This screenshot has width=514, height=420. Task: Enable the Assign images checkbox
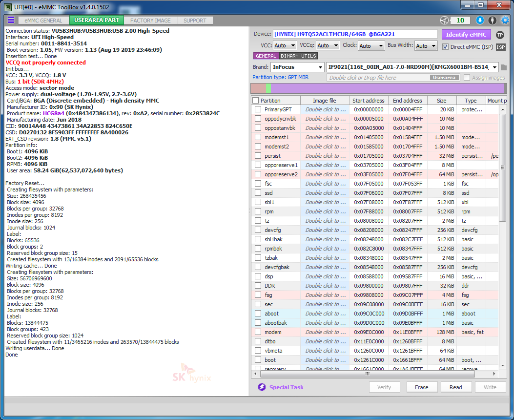click(x=467, y=78)
